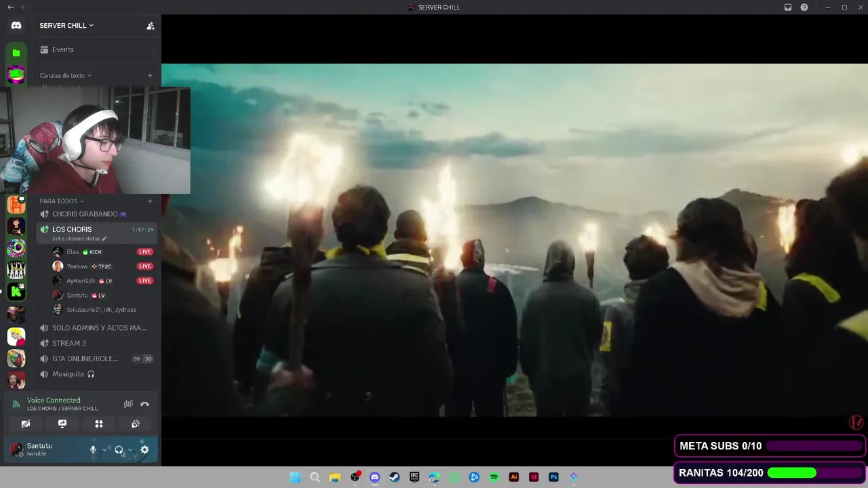The width and height of the screenshot is (868, 488).
Task: Collapse PARA TODOS category
Action: tap(62, 201)
